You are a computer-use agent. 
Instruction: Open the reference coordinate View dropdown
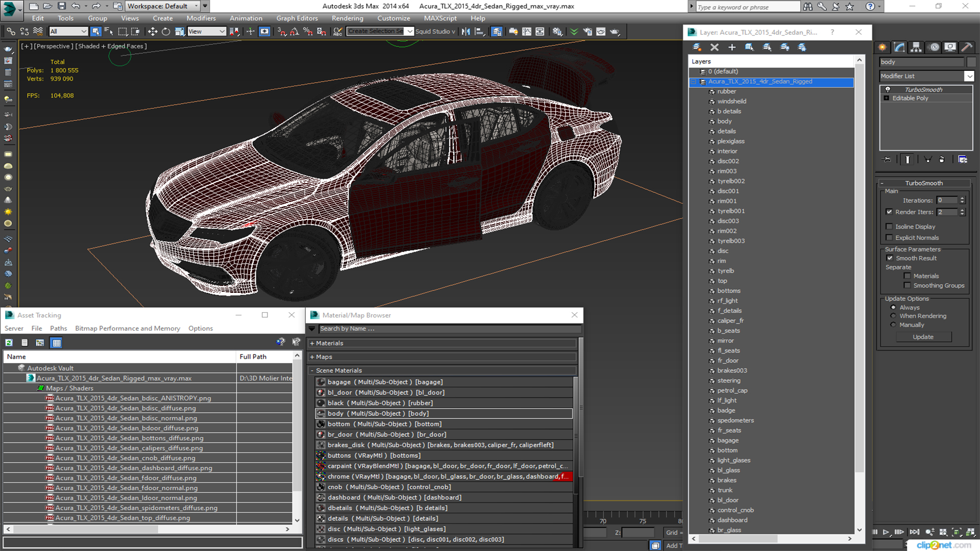pos(207,32)
